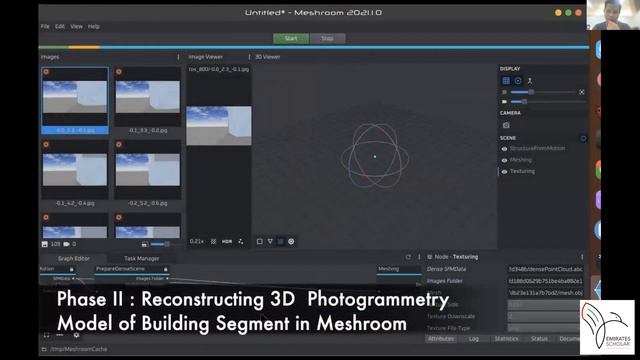
Task: Open the Attributes tab of node editor
Action: 441,339
